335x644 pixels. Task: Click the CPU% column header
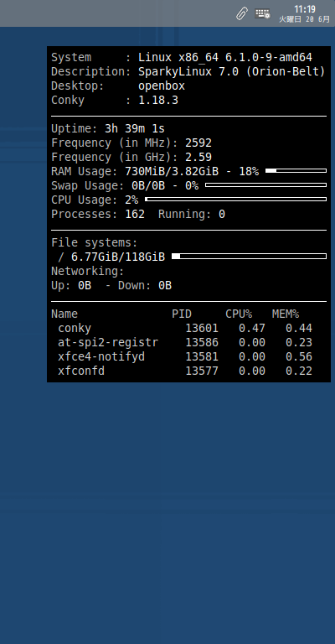(239, 314)
